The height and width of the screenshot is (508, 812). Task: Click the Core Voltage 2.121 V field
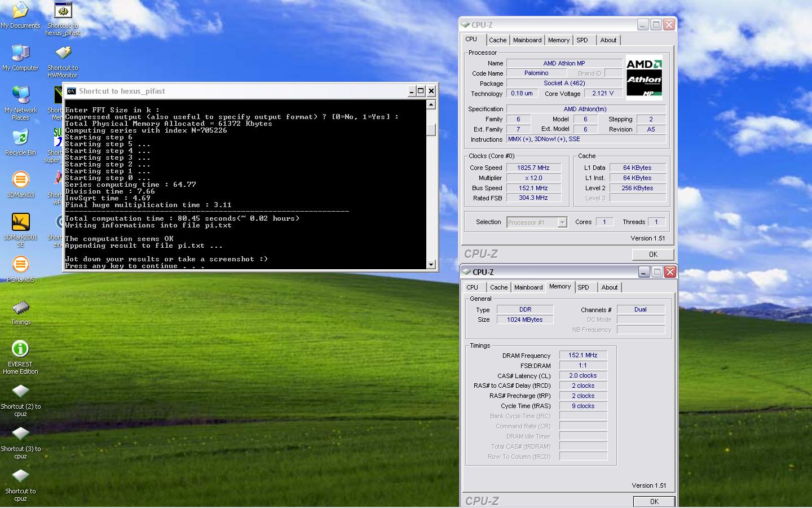point(603,93)
